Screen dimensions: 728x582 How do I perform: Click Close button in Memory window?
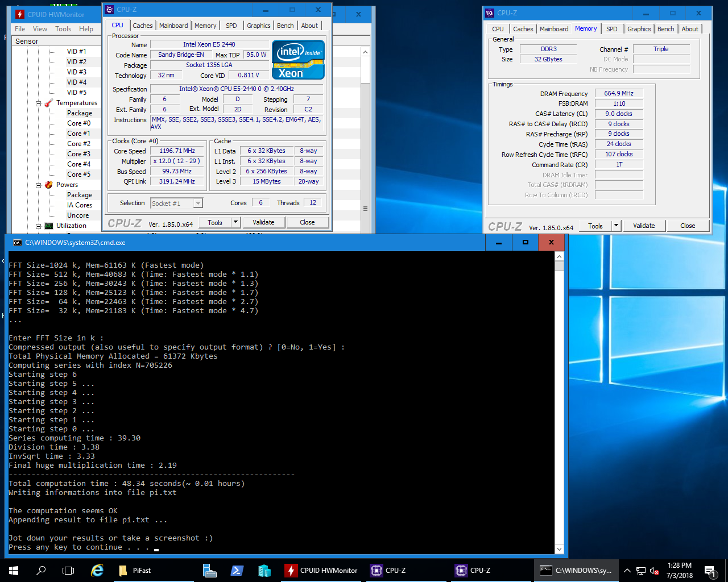tap(688, 226)
